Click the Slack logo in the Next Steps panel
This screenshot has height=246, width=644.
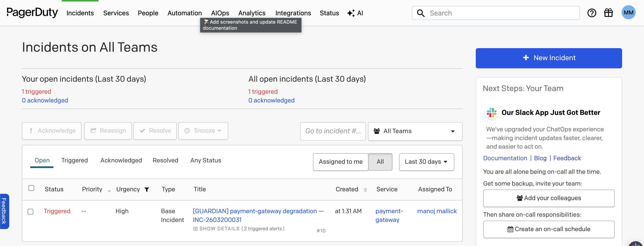[x=491, y=113]
